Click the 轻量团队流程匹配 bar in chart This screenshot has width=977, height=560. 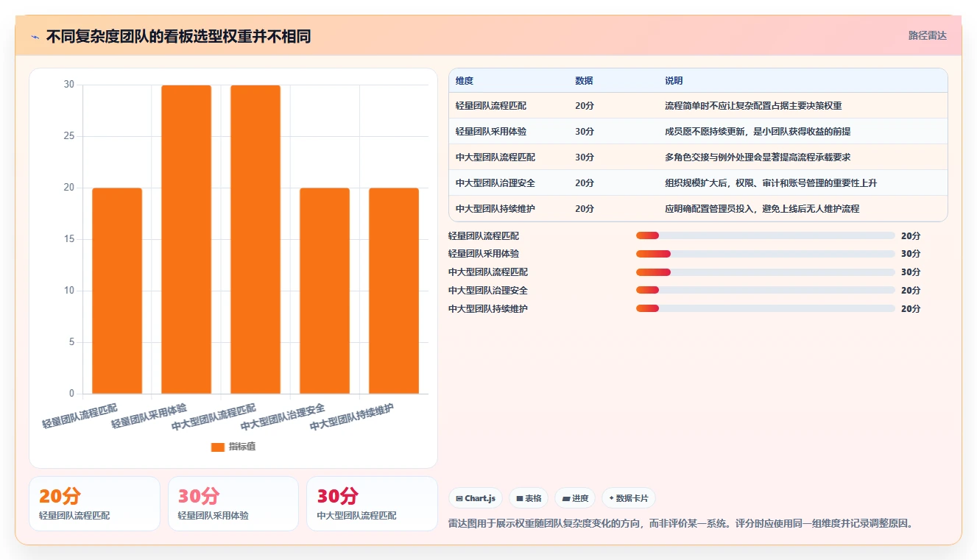pos(117,291)
